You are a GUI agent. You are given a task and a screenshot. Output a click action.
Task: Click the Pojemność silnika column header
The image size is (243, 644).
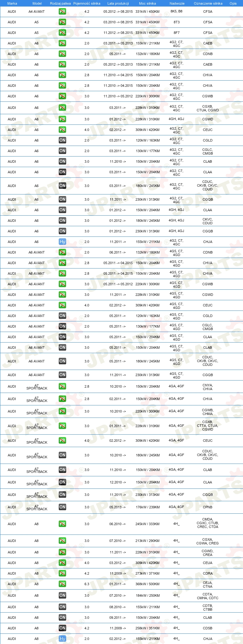click(87, 3)
